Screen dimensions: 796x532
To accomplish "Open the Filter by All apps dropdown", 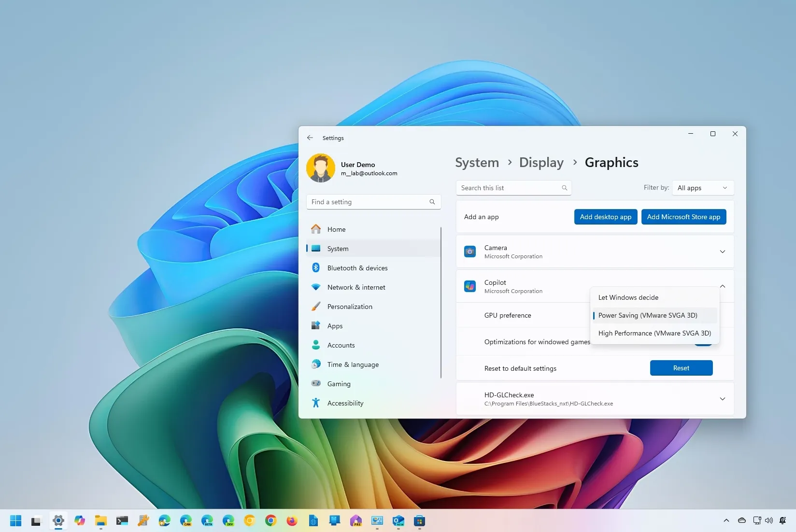I will tap(702, 188).
